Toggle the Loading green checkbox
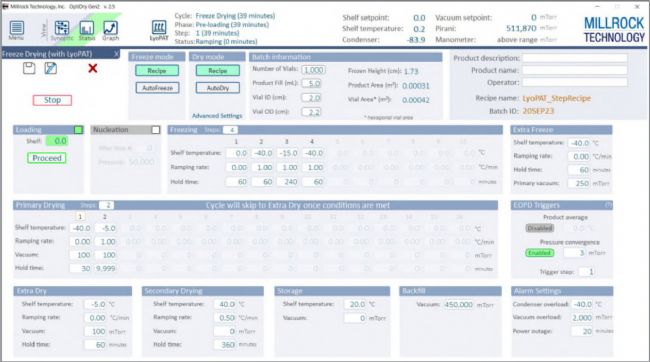The height and width of the screenshot is (362, 650). 78,130
